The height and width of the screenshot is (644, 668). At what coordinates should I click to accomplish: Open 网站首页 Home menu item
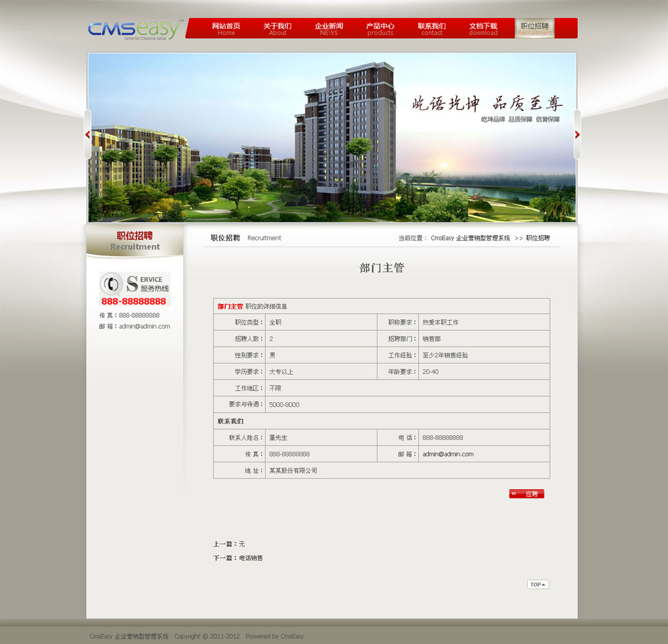pyautogui.click(x=226, y=29)
